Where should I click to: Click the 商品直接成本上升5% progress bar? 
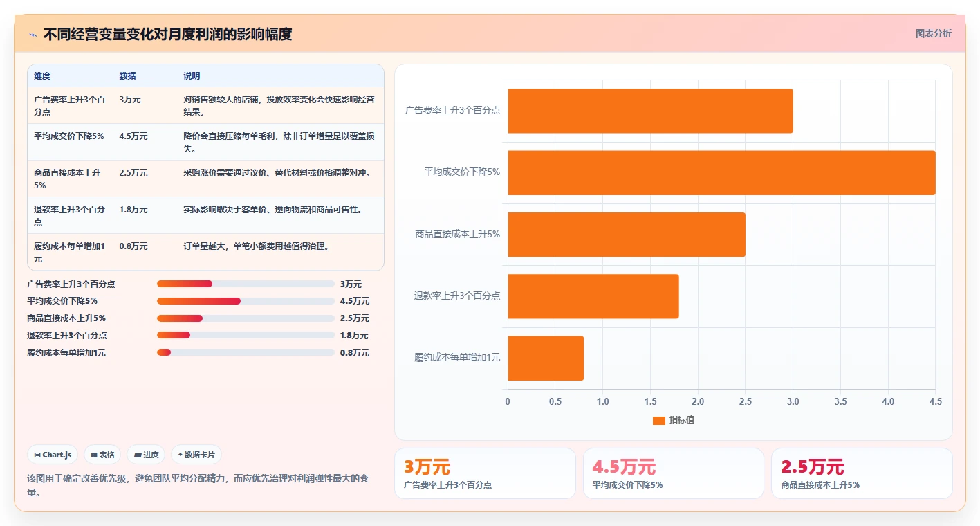click(246, 318)
